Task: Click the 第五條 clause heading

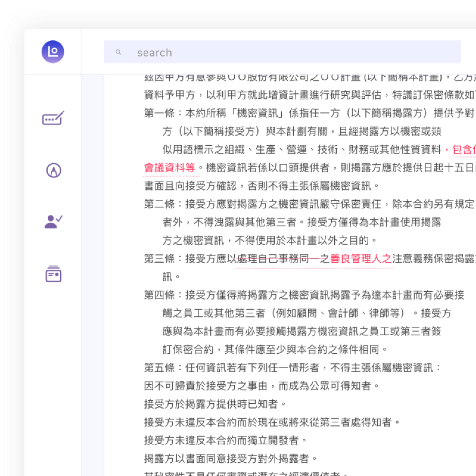Action: tap(159, 368)
